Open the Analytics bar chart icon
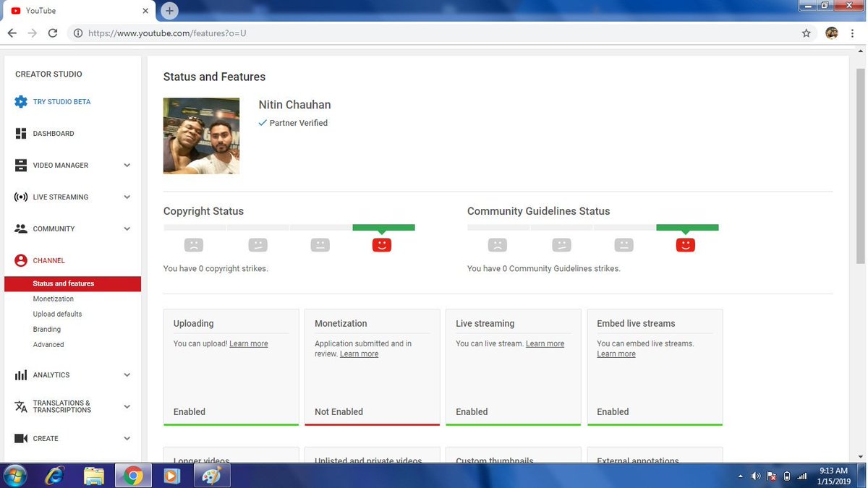The width and height of the screenshot is (868, 488). coord(21,375)
